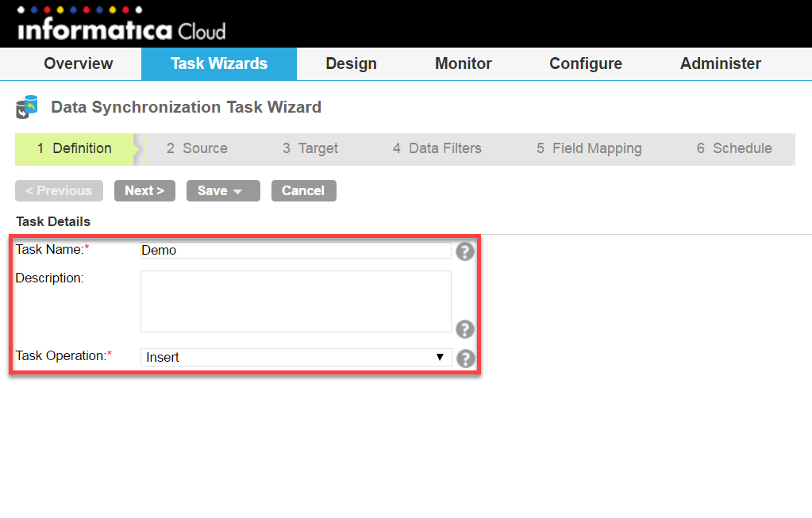Click the Task Name label
This screenshot has height=518, width=812.
[52, 249]
